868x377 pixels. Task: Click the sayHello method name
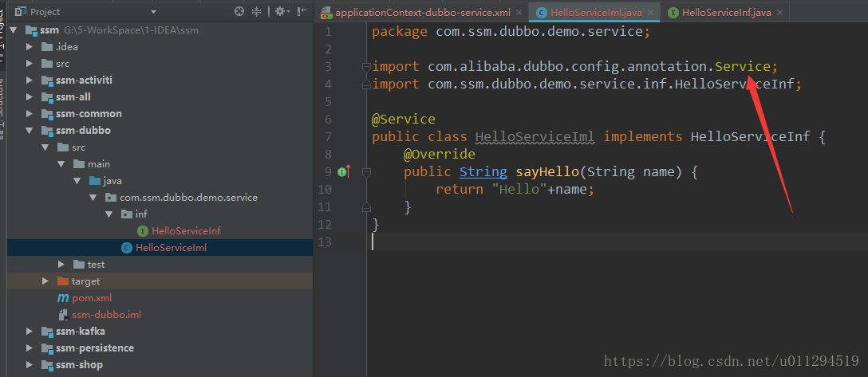click(547, 172)
